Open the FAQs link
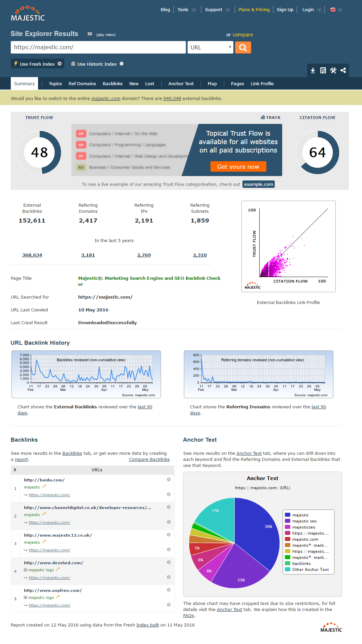362x644 pixels. click(189, 616)
